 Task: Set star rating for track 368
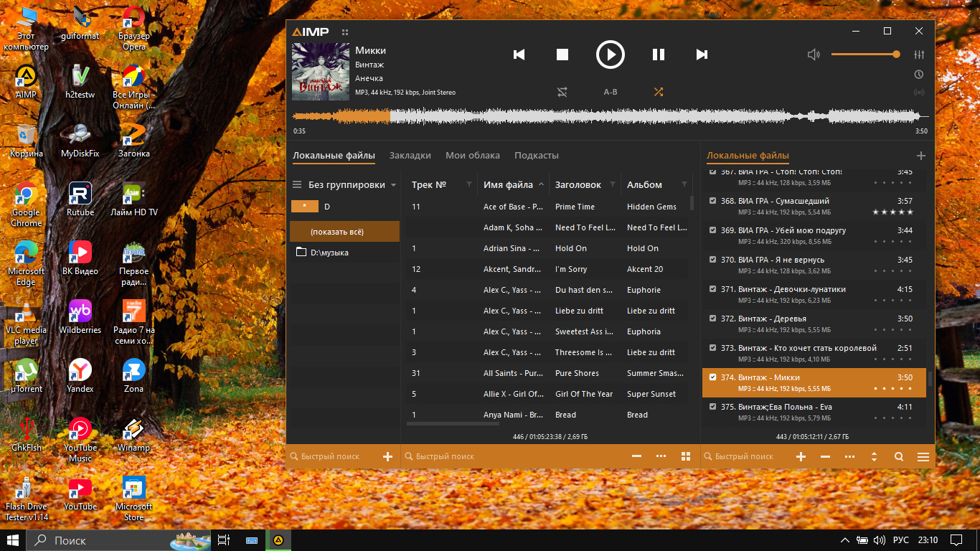pos(892,212)
